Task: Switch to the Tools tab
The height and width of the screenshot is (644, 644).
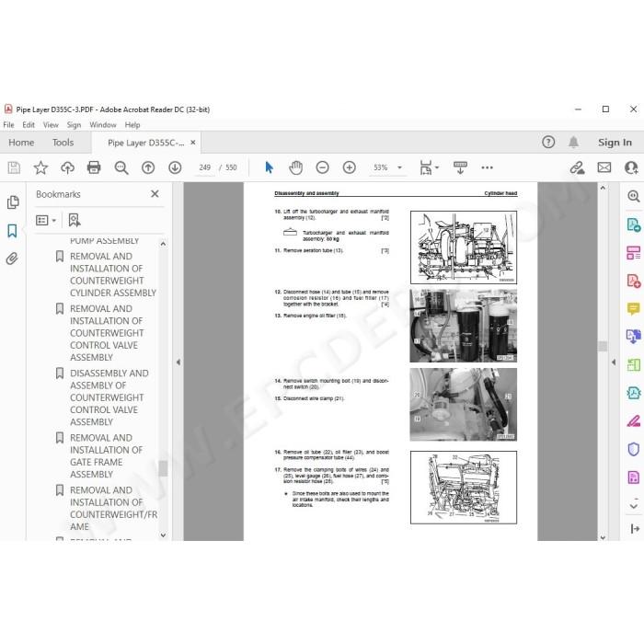Action: (x=63, y=143)
